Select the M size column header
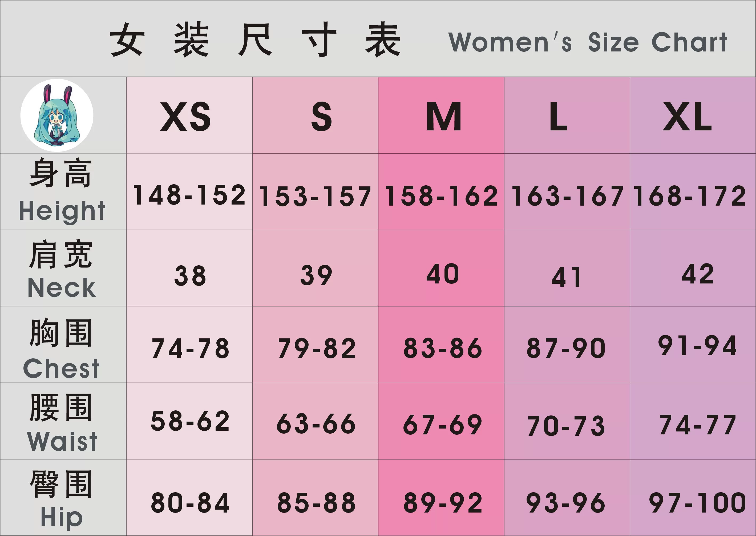This screenshot has height=536, width=756. pyautogui.click(x=444, y=117)
